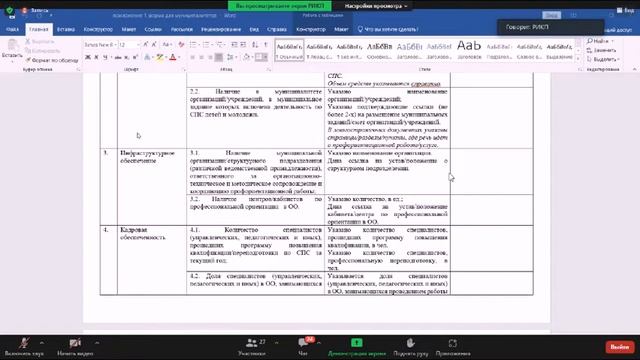Open the Review ribbon tab
Image resolution: width=640 pixels, height=360 pixels.
221,29
